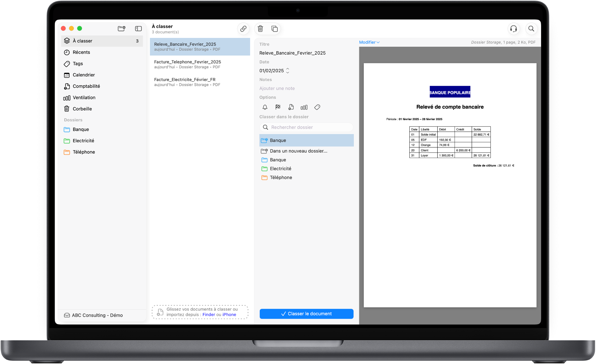Click the ventilation bars icon in Options
596x364 pixels.
(304, 107)
